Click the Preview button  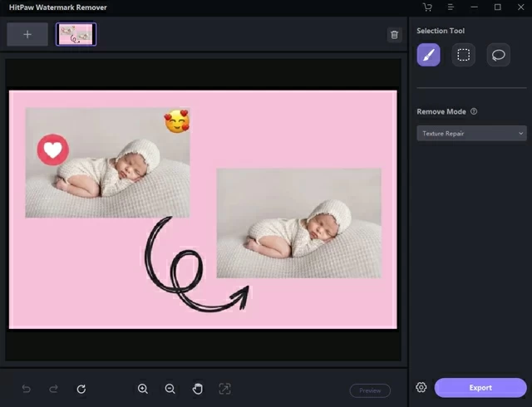coord(370,390)
